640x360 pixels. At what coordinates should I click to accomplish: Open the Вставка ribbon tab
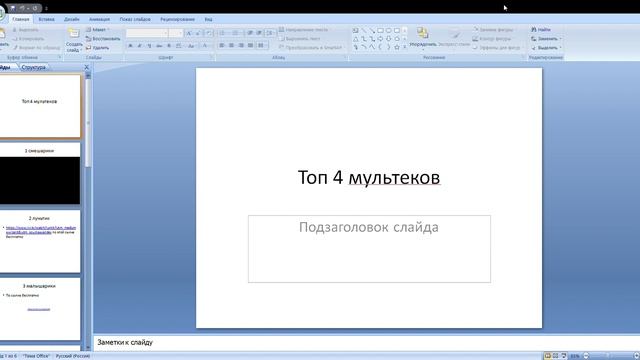47,19
